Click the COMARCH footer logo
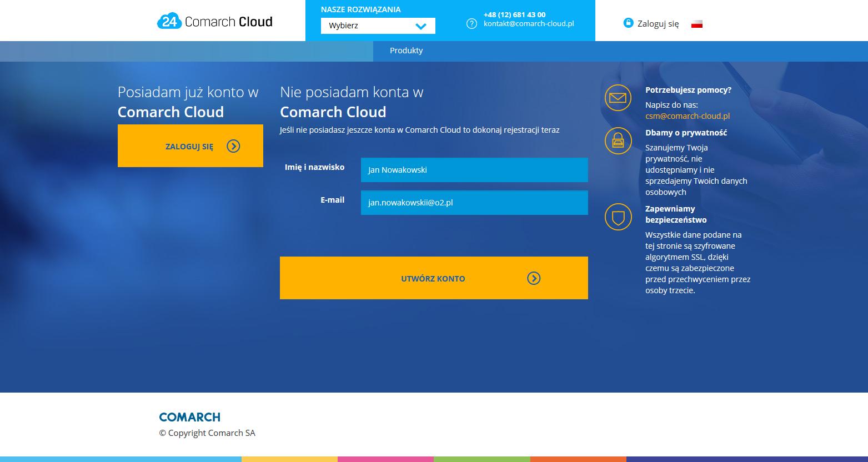The image size is (868, 462). click(x=190, y=417)
